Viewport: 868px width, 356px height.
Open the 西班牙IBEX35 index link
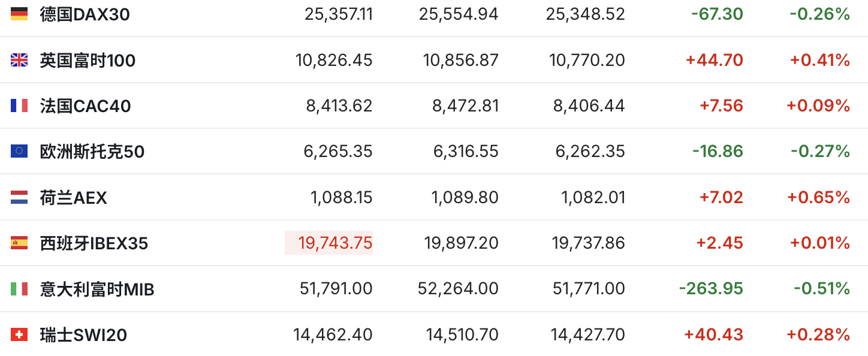click(x=94, y=244)
